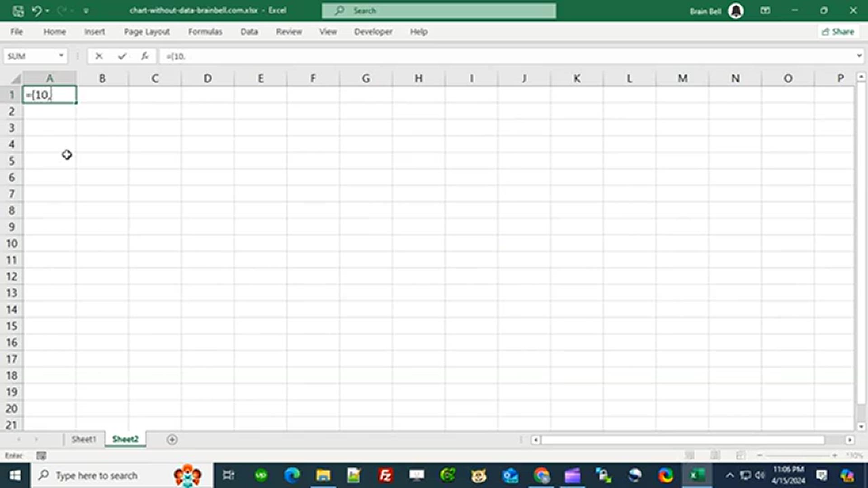
Task: Launch Google Chrome from the taskbar
Action: pyautogui.click(x=541, y=475)
